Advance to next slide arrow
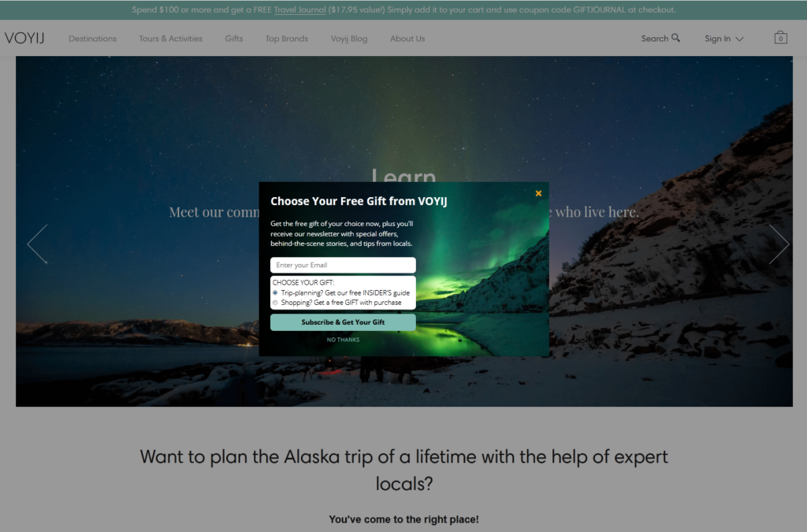This screenshot has width=807, height=532. click(779, 244)
